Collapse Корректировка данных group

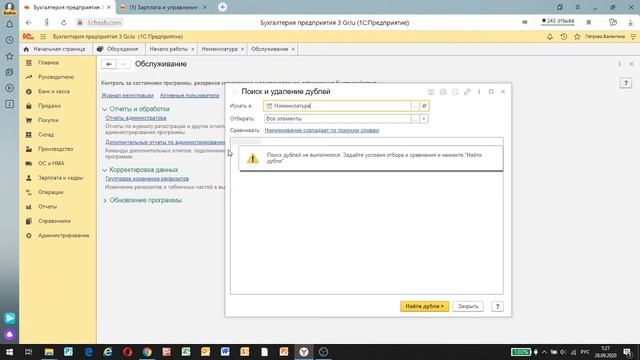tap(104, 170)
